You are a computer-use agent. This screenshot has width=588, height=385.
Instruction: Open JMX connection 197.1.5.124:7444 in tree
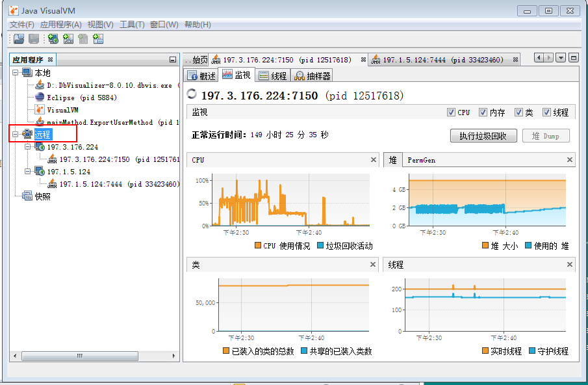pyautogui.click(x=120, y=184)
